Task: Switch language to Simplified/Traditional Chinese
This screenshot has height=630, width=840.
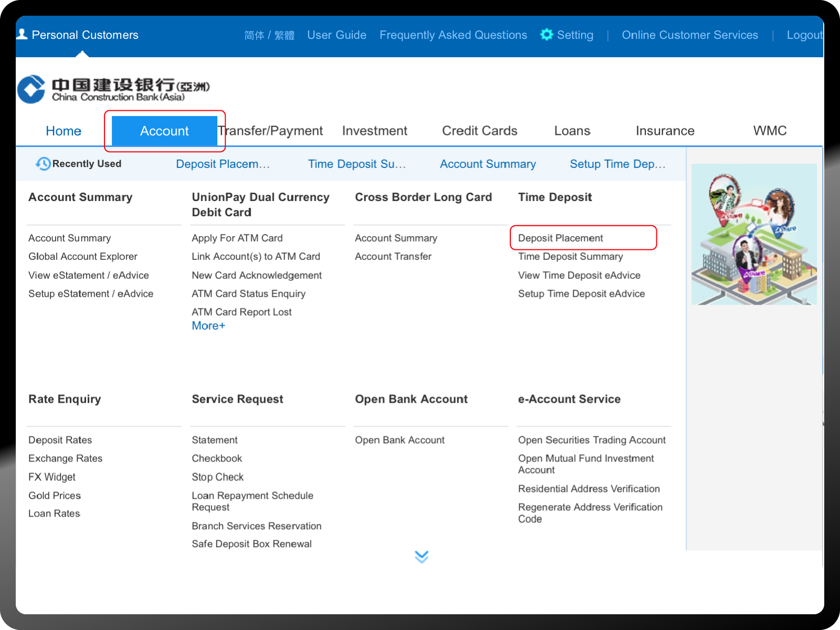Action: 269,35
